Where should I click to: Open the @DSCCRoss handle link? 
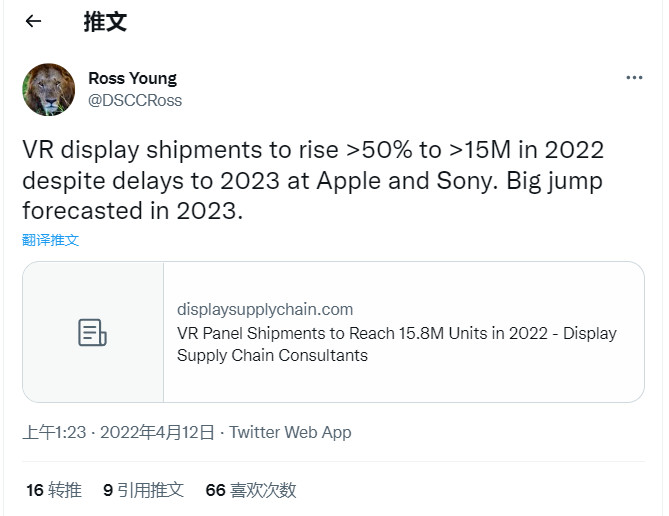[x=135, y=100]
